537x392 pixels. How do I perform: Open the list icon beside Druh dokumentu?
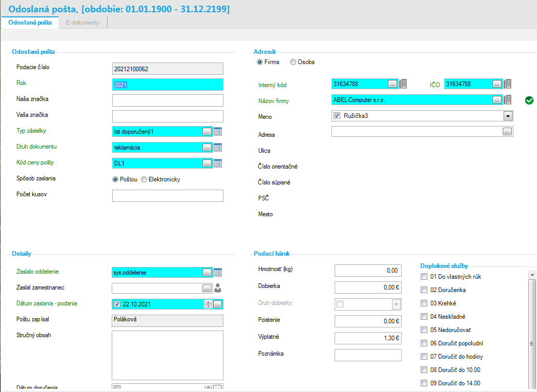(x=218, y=148)
